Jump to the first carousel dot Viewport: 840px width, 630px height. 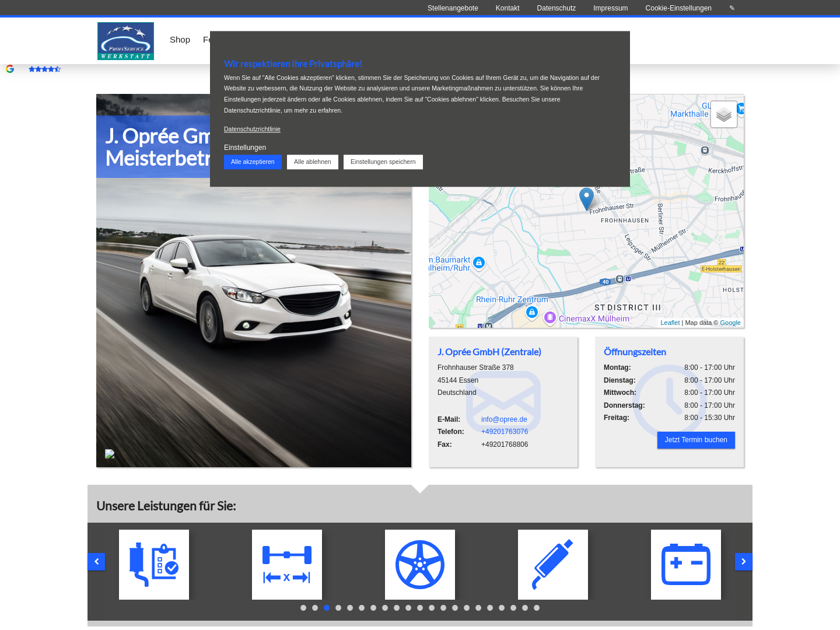coord(303,608)
